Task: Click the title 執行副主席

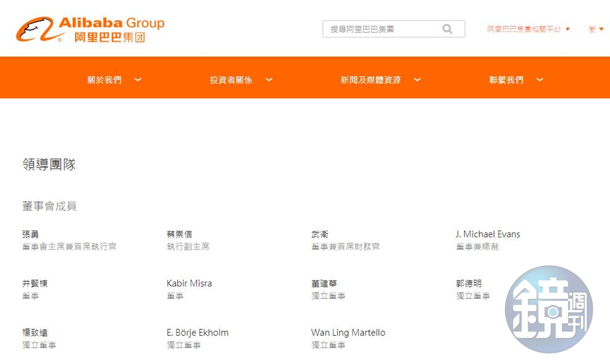Action: (188, 246)
